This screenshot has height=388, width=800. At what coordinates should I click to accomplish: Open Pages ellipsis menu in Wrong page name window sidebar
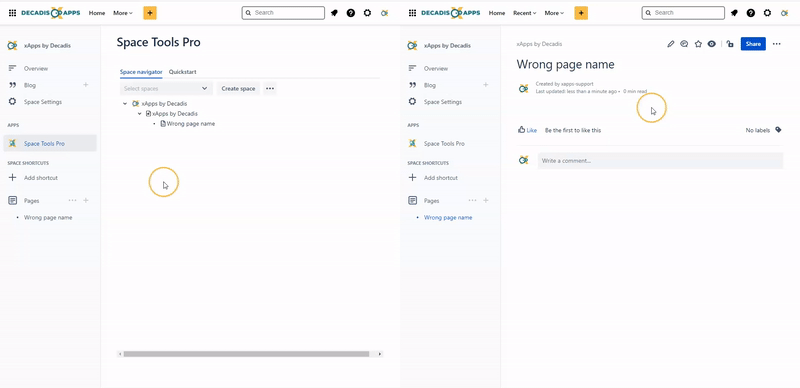472,201
